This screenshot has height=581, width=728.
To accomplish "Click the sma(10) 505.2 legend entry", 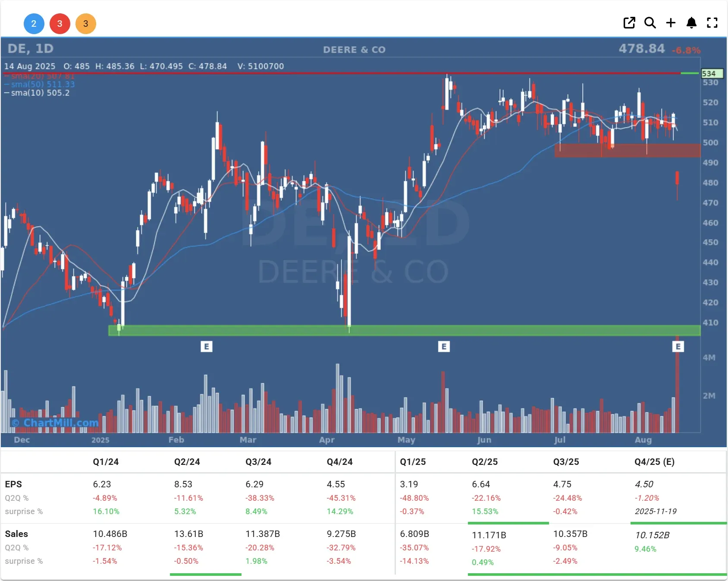I will tap(37, 93).
